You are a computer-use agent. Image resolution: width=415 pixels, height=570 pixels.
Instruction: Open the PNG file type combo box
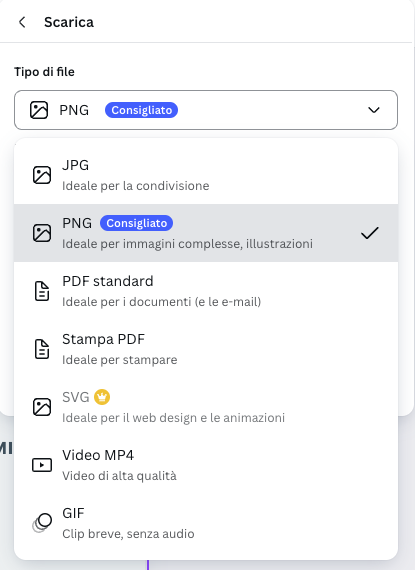click(206, 110)
